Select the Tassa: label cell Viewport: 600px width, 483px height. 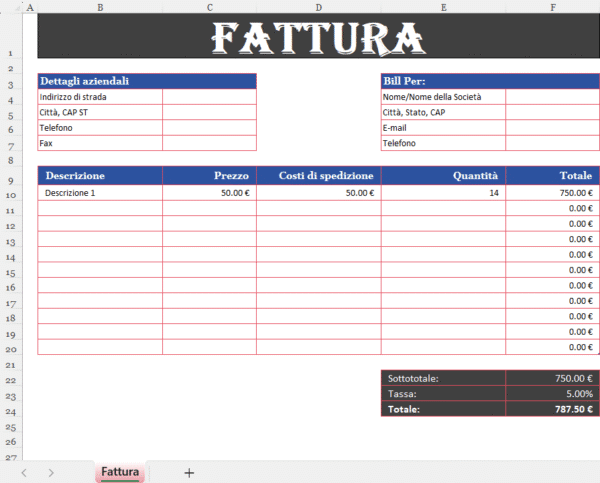point(443,393)
